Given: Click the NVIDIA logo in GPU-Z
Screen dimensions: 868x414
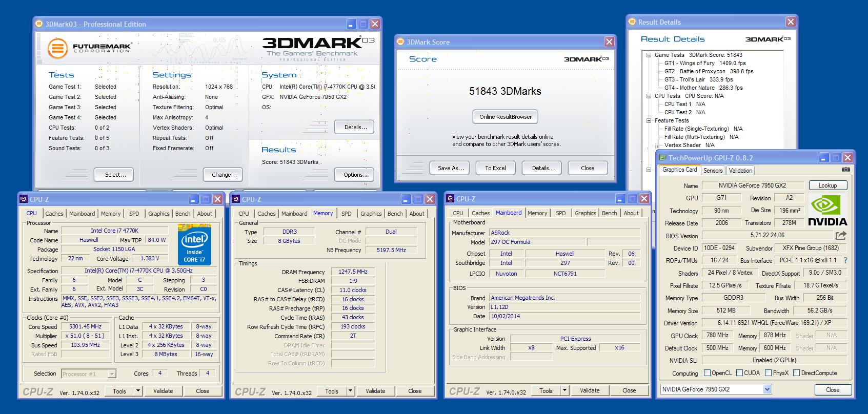Looking at the screenshot, I should coord(827,210).
